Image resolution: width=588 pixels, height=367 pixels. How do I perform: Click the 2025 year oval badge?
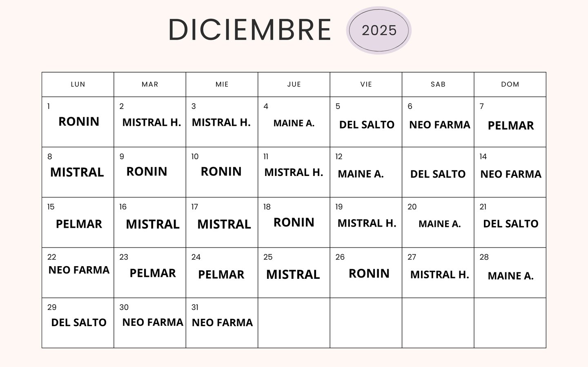(x=379, y=31)
